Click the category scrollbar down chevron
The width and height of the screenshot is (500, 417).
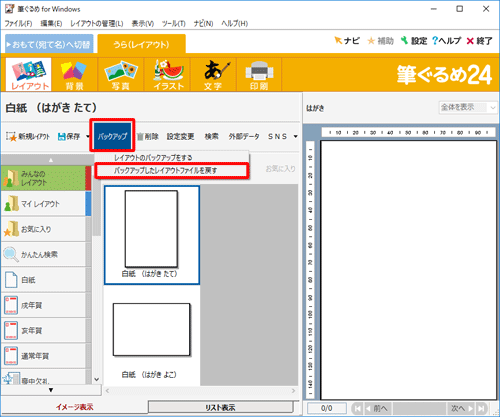pyautogui.click(x=96, y=379)
